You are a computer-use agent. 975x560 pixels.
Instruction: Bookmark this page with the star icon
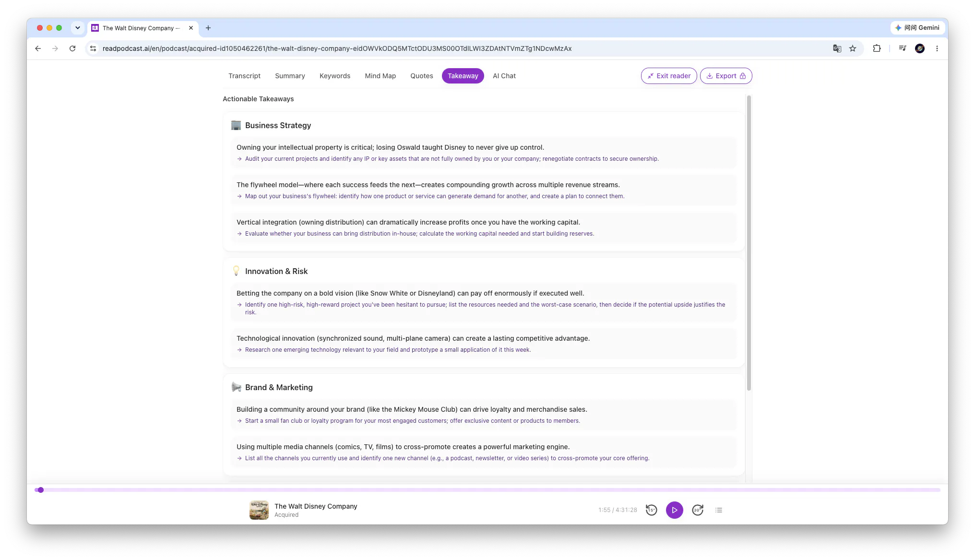pyautogui.click(x=853, y=48)
